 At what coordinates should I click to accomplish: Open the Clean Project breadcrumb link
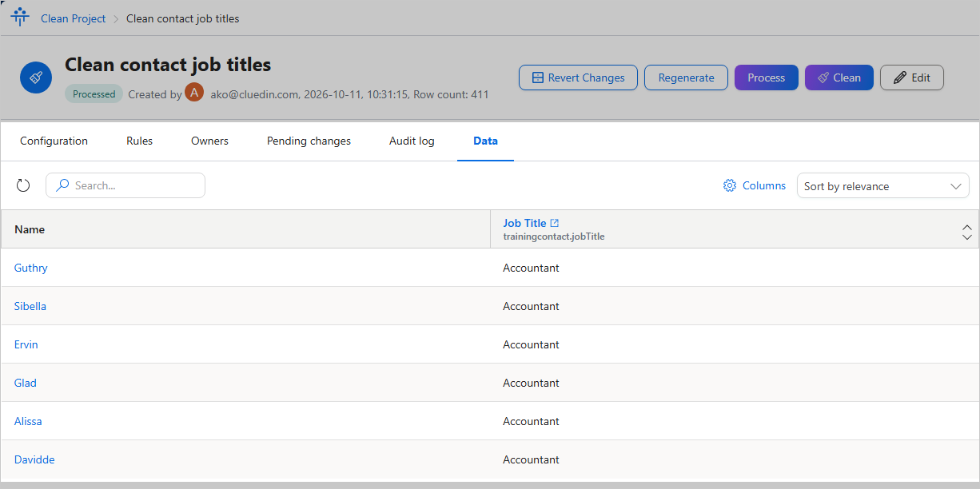[x=74, y=18]
